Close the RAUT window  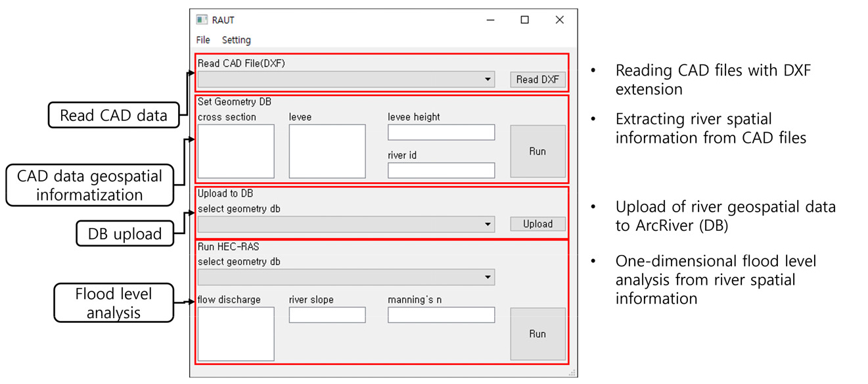tap(559, 20)
